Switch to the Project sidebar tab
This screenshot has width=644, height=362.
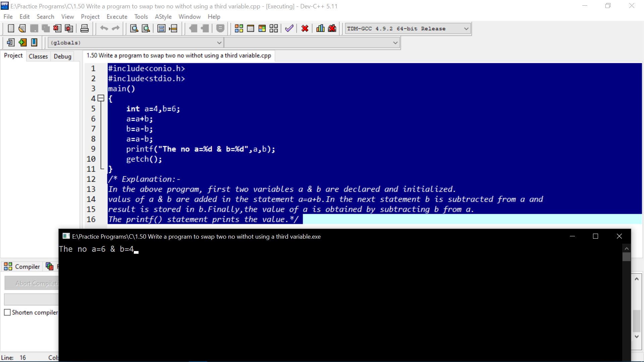13,56
